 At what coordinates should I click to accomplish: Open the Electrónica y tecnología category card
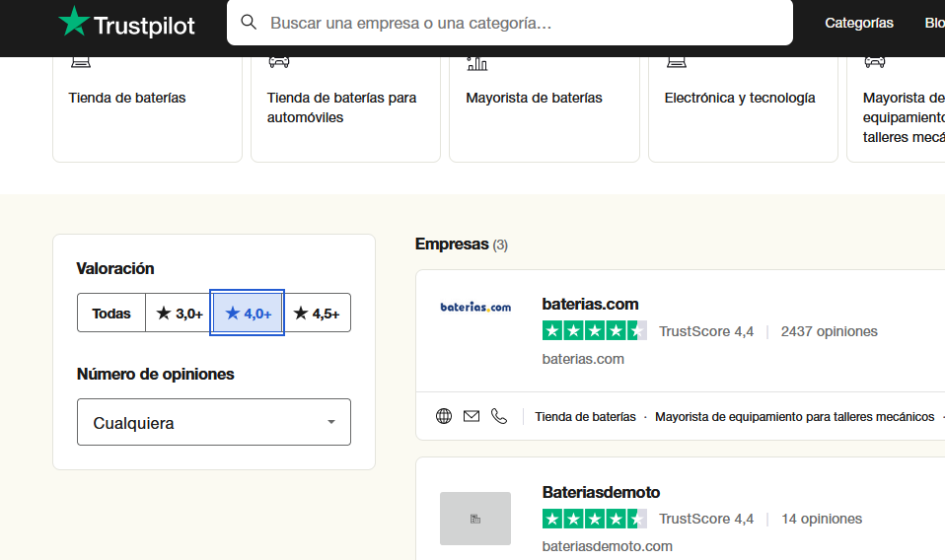[743, 108]
